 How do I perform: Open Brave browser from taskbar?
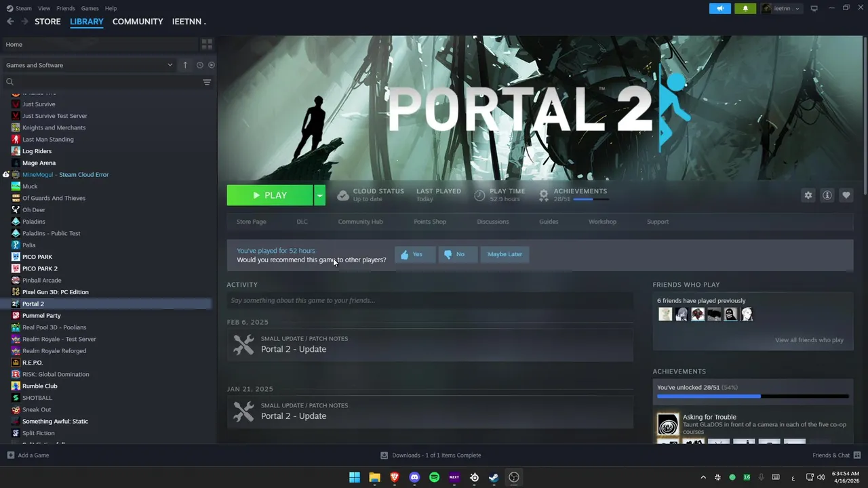pyautogui.click(x=395, y=477)
